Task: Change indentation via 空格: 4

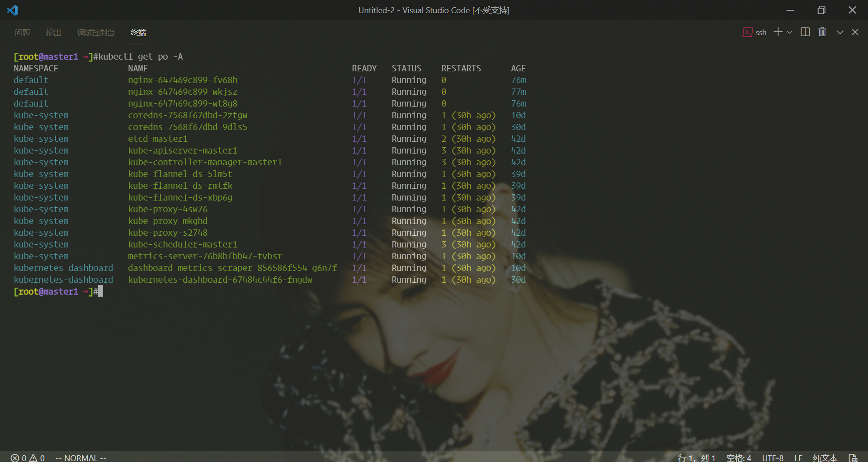Action: tap(739, 457)
